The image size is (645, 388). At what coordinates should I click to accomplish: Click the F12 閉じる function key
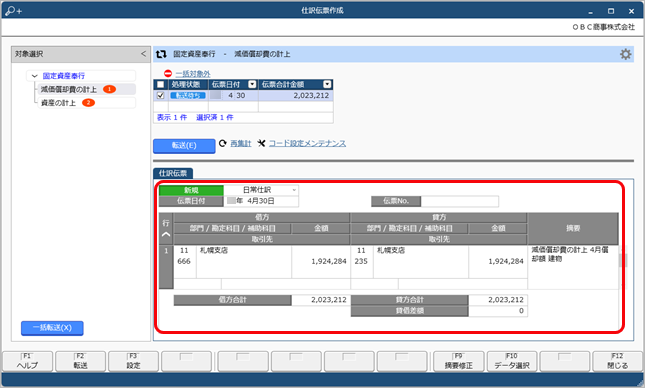point(617,361)
